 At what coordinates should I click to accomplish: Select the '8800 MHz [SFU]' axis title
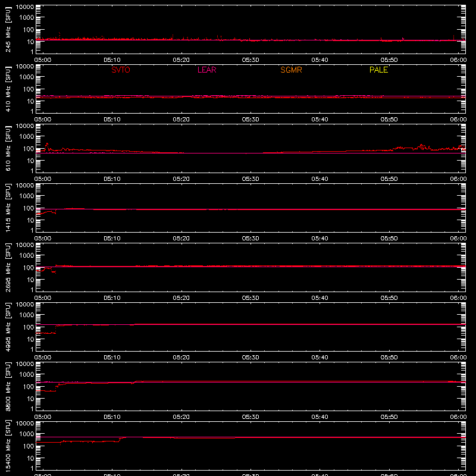click(x=8, y=386)
